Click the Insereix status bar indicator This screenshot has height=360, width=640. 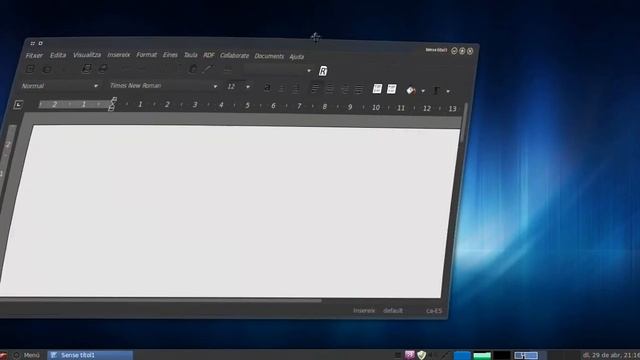364,311
